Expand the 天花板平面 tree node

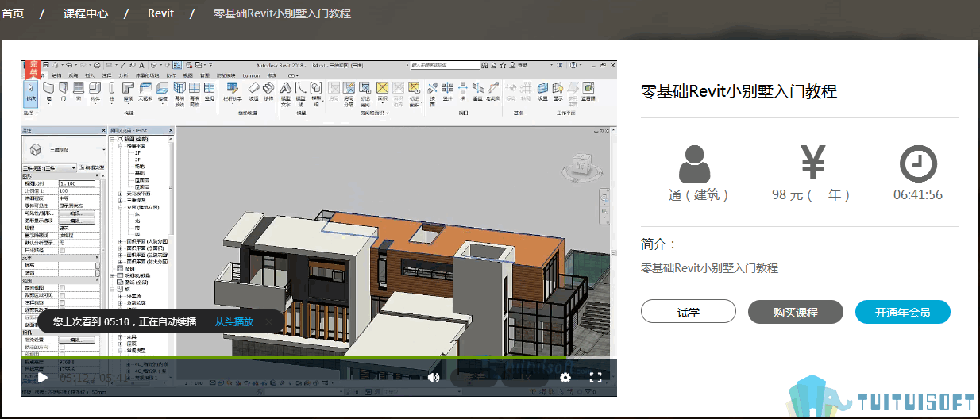[x=120, y=194]
